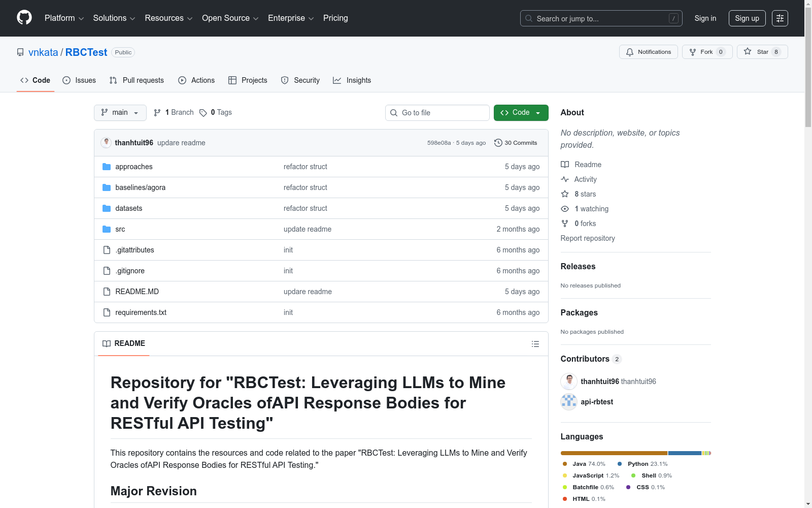Click the Sign up button
The width and height of the screenshot is (812, 508).
[x=747, y=18]
